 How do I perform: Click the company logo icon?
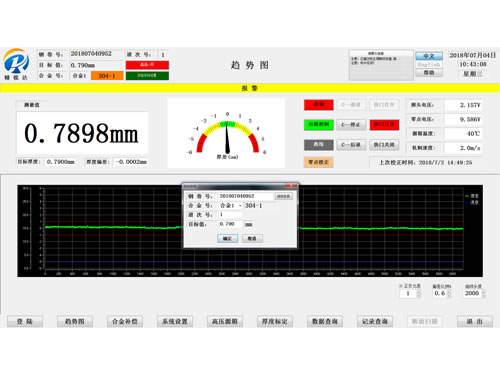(x=15, y=61)
